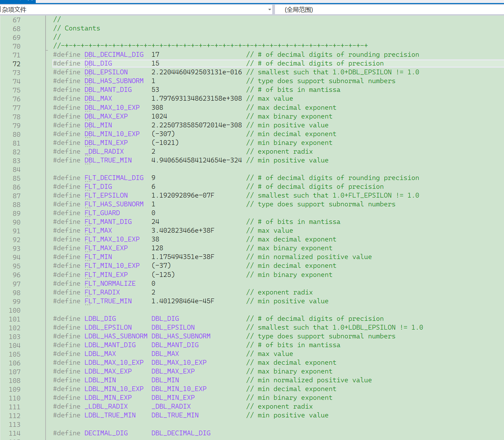
Task: Open the 杂项文件 project dropdown
Action: (136, 9)
